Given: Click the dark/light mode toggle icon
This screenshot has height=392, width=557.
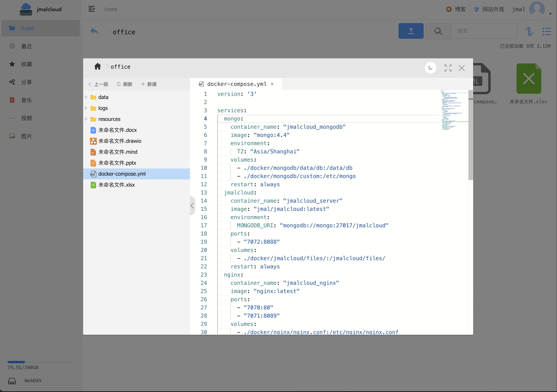Looking at the screenshot, I should coord(430,67).
